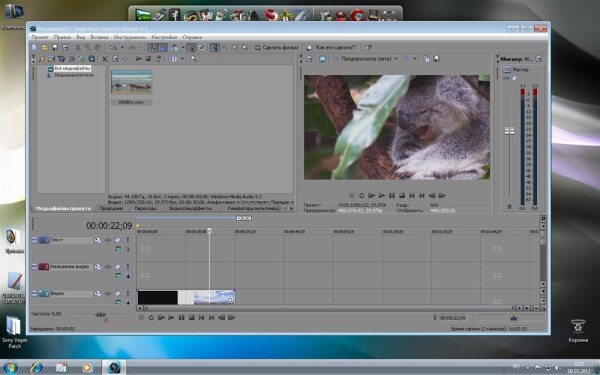Click the loop playback icon under the timeline
The image size is (600, 375).
(151, 318)
